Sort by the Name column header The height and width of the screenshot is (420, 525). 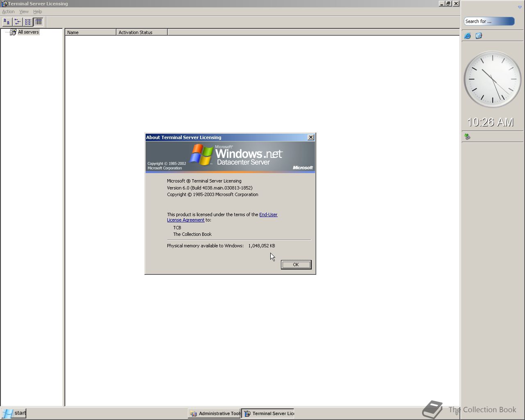pyautogui.click(x=91, y=32)
